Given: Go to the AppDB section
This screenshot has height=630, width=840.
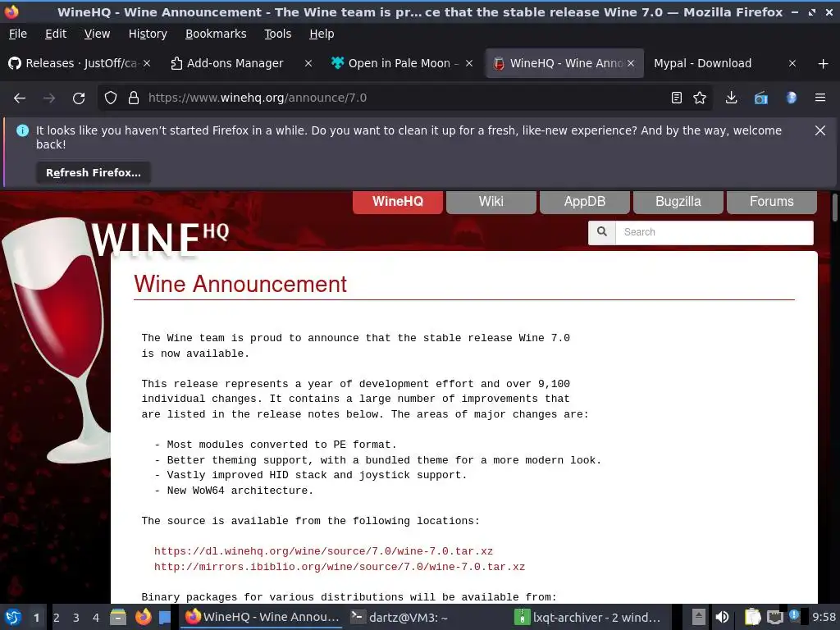Looking at the screenshot, I should coord(584,202).
